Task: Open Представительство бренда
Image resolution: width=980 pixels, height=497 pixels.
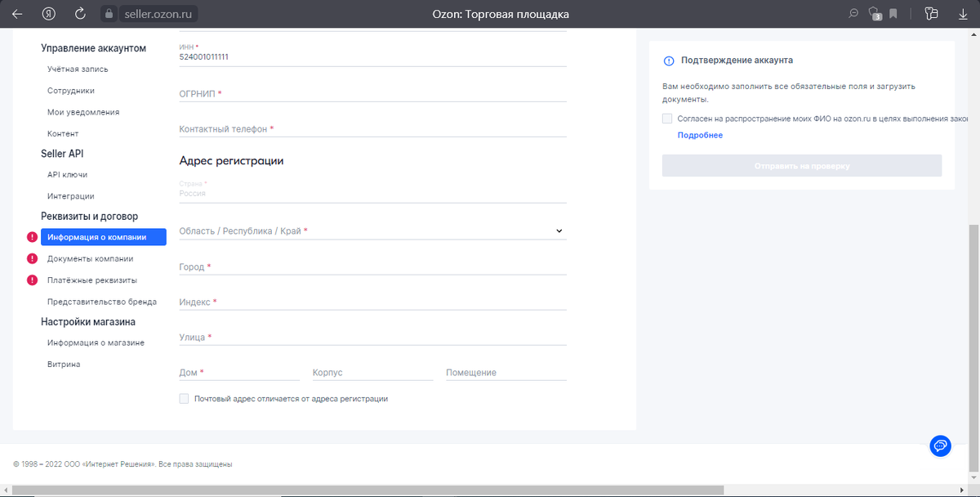Action: point(102,302)
